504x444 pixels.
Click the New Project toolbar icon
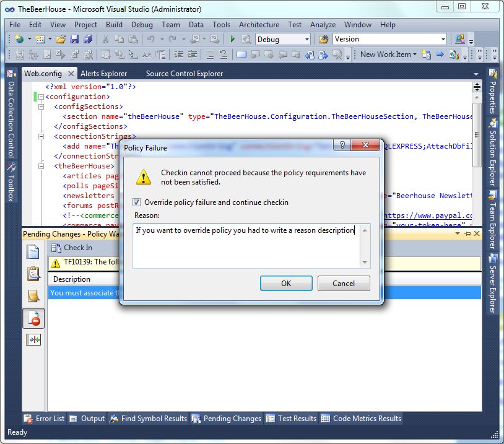coord(19,39)
